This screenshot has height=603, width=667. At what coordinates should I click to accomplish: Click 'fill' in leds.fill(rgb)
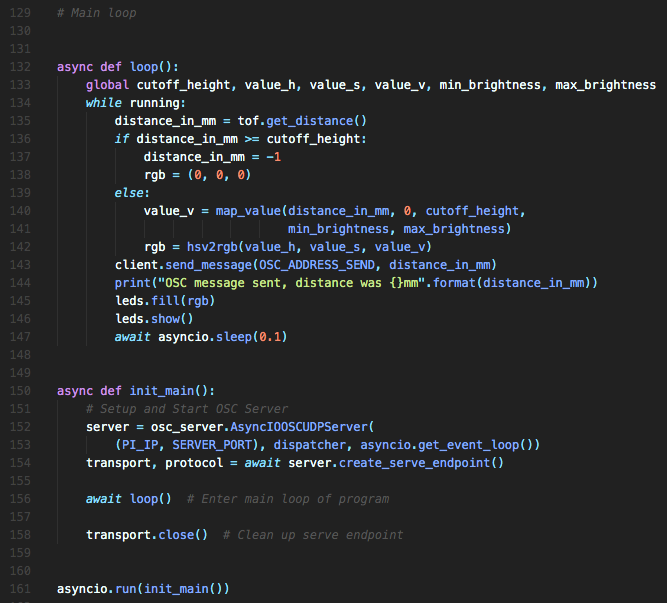[x=165, y=301]
